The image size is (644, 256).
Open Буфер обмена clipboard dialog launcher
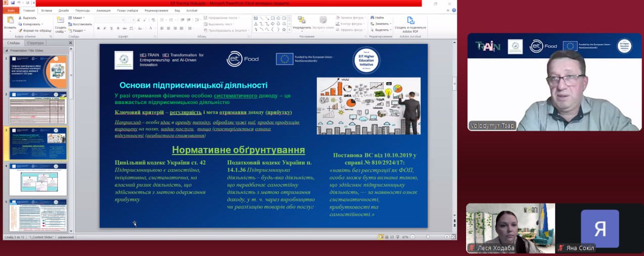pyautogui.click(x=51, y=36)
